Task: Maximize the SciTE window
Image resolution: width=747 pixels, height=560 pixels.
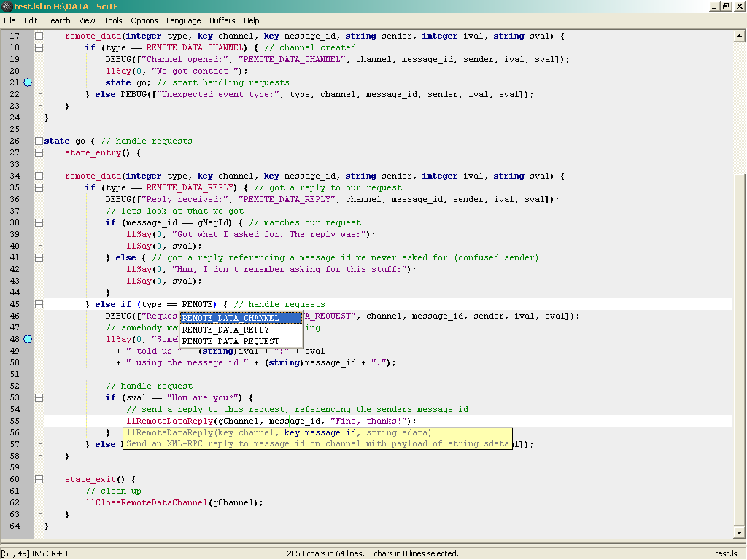Action: [x=726, y=7]
